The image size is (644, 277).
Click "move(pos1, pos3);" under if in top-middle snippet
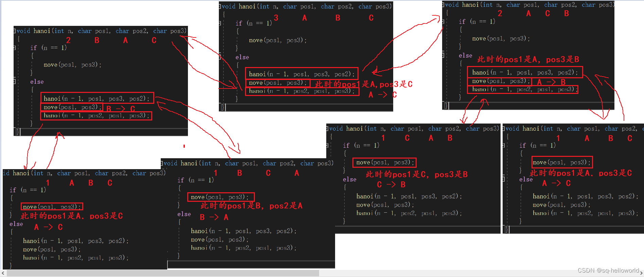[278, 40]
